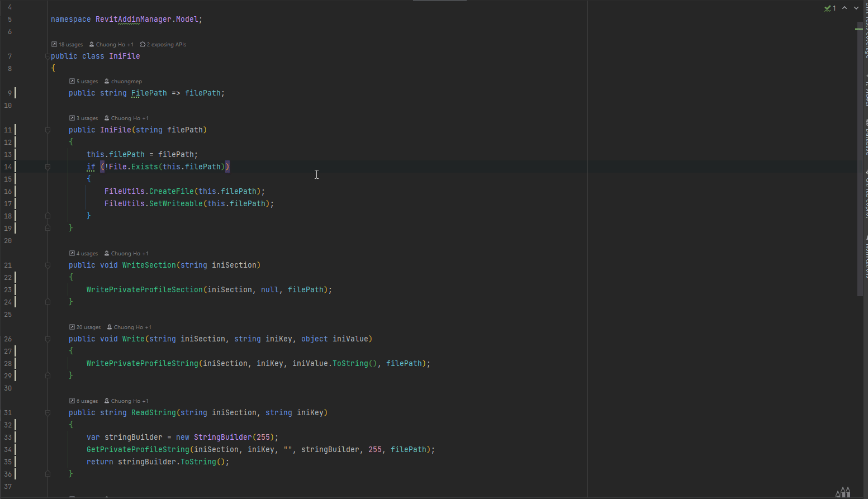This screenshot has width=868, height=499.
Task: Click the vertical editor scrollbar thumb
Action: pyautogui.click(x=860, y=156)
